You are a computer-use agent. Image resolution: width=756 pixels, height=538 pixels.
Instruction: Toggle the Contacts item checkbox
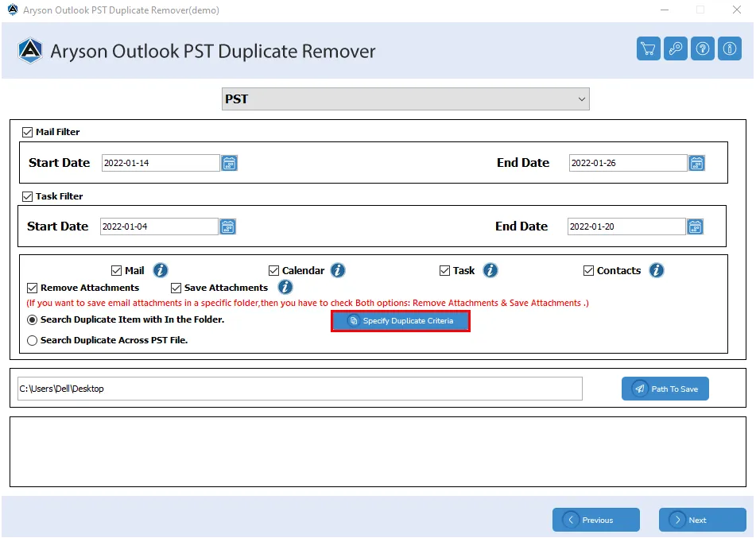588,270
